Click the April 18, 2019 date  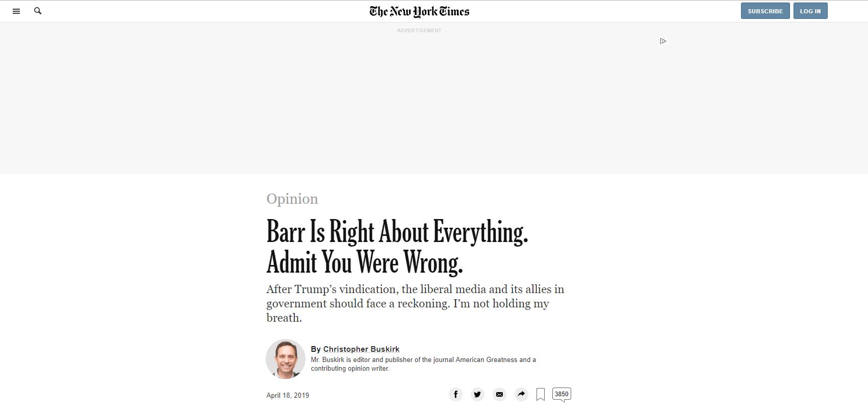point(288,395)
